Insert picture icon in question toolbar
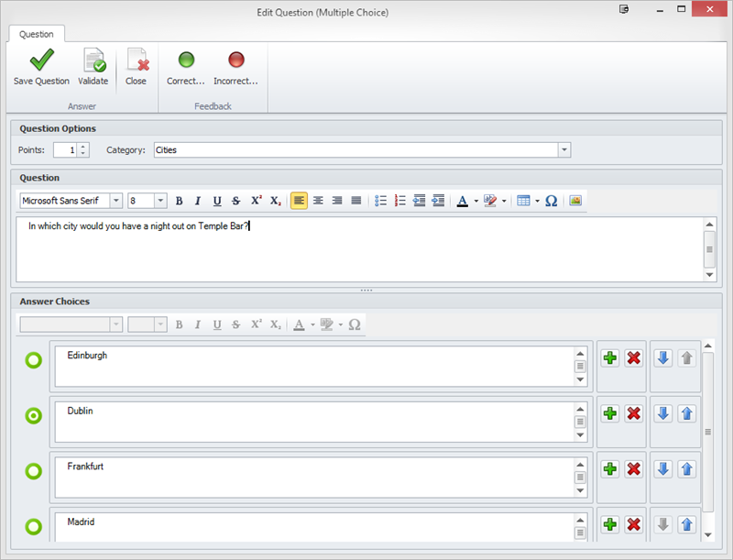Screen dimensions: 733x560 click(575, 201)
